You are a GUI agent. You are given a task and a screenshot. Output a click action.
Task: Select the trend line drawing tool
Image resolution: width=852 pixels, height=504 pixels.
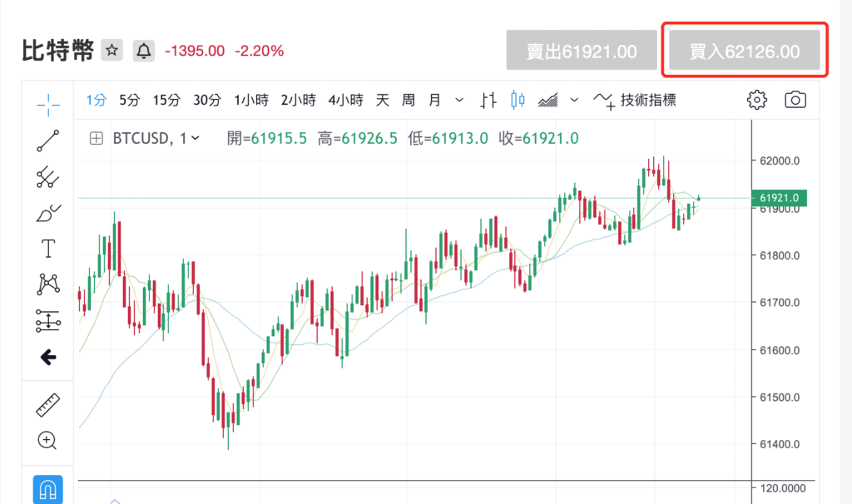[48, 141]
